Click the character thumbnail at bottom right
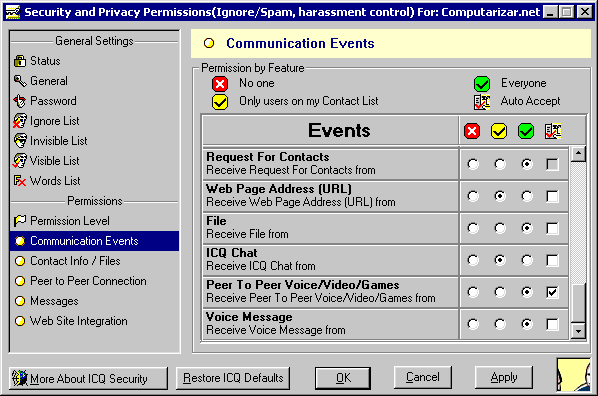598x396 pixels. click(574, 375)
